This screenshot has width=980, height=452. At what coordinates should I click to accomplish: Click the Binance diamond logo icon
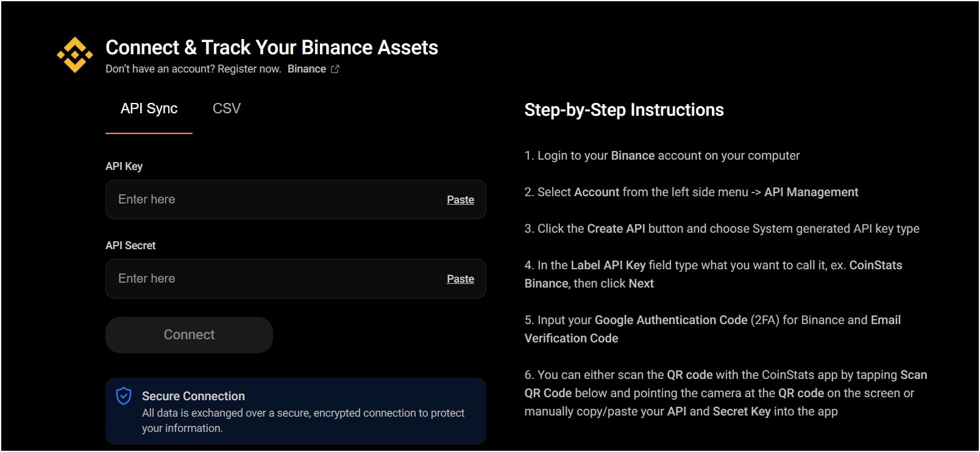[74, 55]
